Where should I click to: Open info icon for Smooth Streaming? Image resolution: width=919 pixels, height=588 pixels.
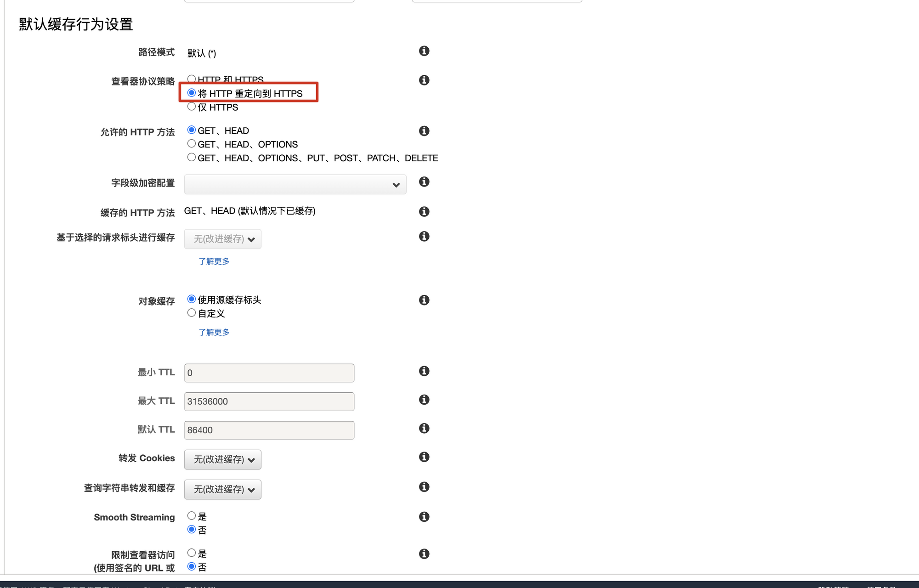[424, 517]
